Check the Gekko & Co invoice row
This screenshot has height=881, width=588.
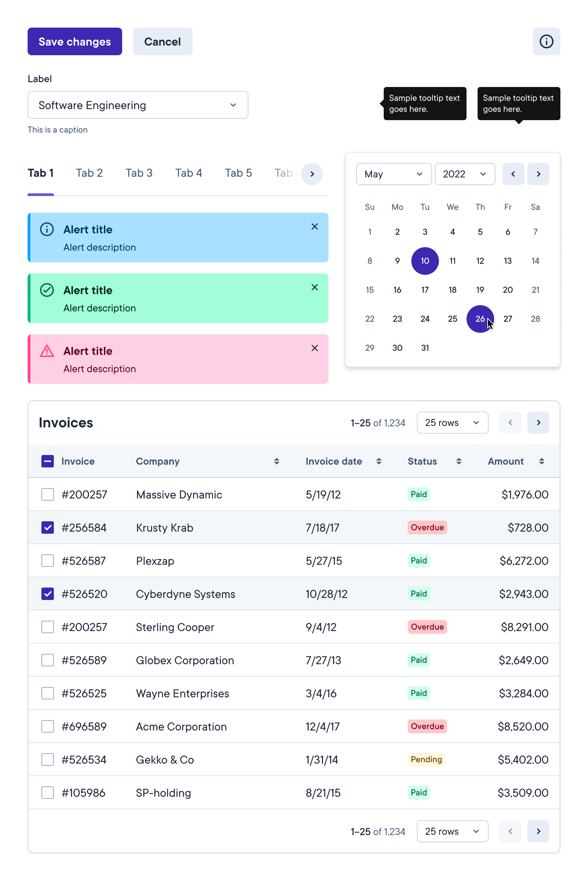coord(48,759)
